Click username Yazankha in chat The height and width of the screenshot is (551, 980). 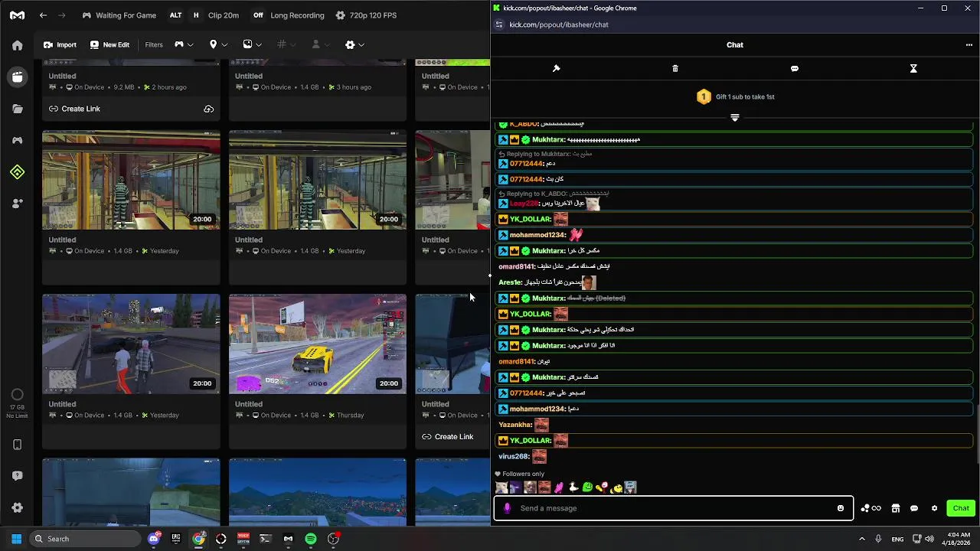pos(515,425)
